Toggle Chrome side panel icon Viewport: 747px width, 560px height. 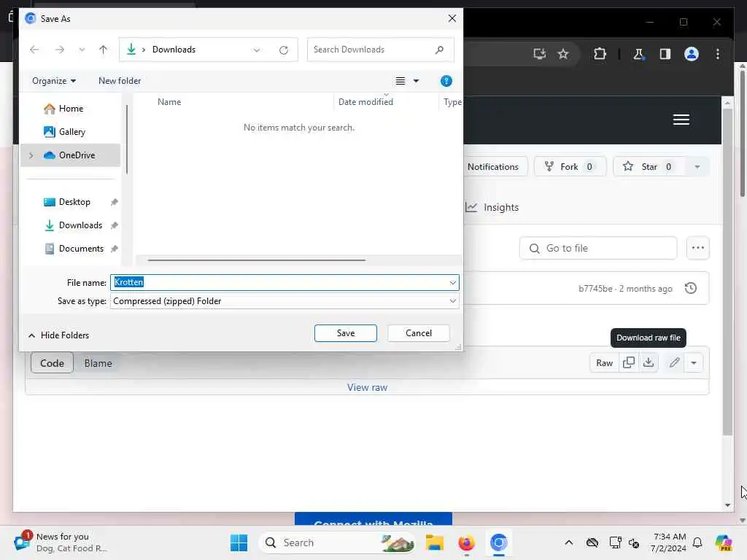coord(665,54)
